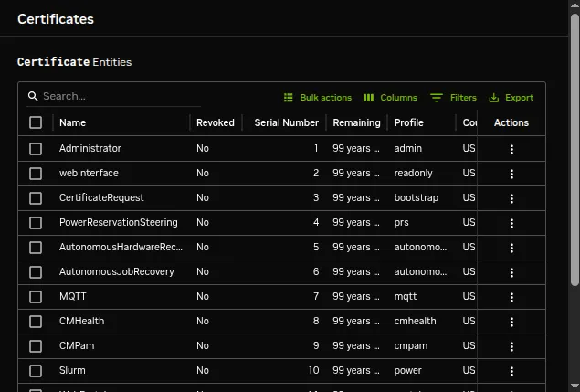Screen dimensions: 580x392
Task: Export the certificates table
Action: click(511, 98)
